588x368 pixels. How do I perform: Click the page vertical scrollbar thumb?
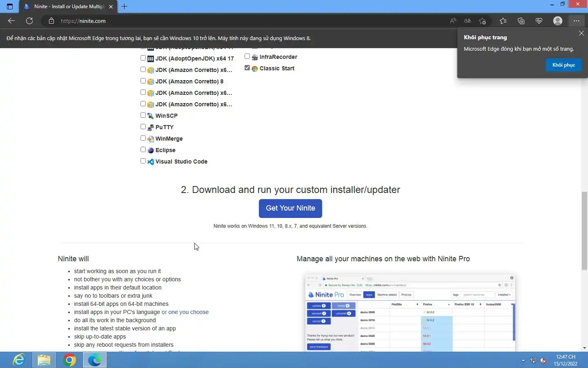tap(584, 230)
